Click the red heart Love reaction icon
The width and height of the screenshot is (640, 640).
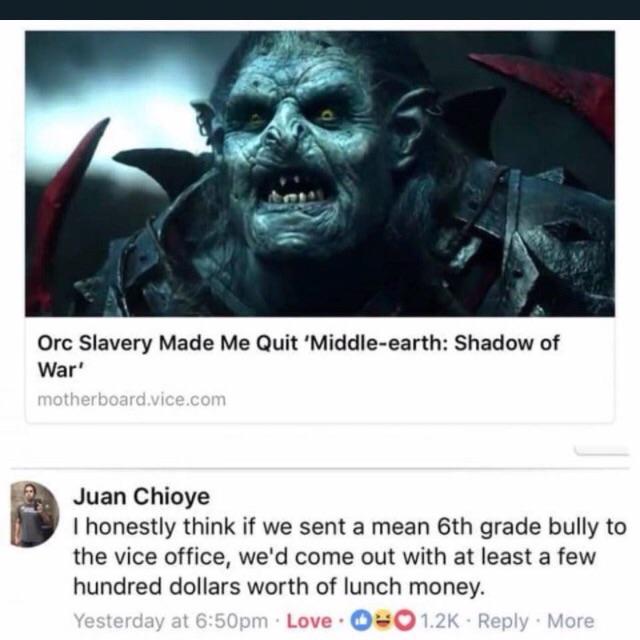tap(404, 621)
